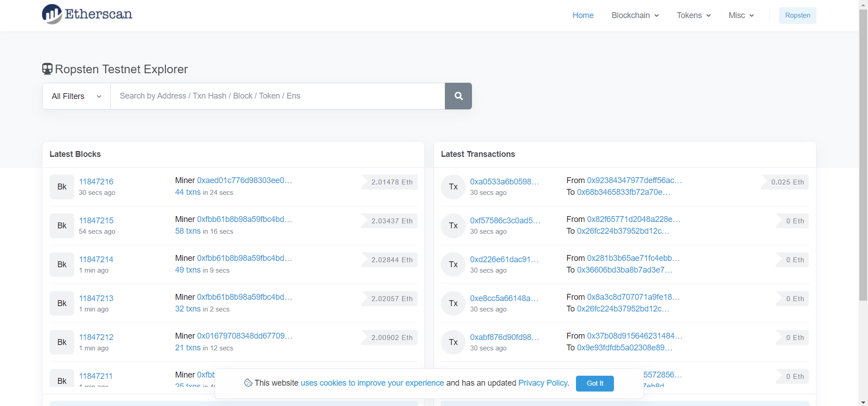868x406 pixels.
Task: Click the Bk icon for block 11847216
Action: click(x=62, y=187)
